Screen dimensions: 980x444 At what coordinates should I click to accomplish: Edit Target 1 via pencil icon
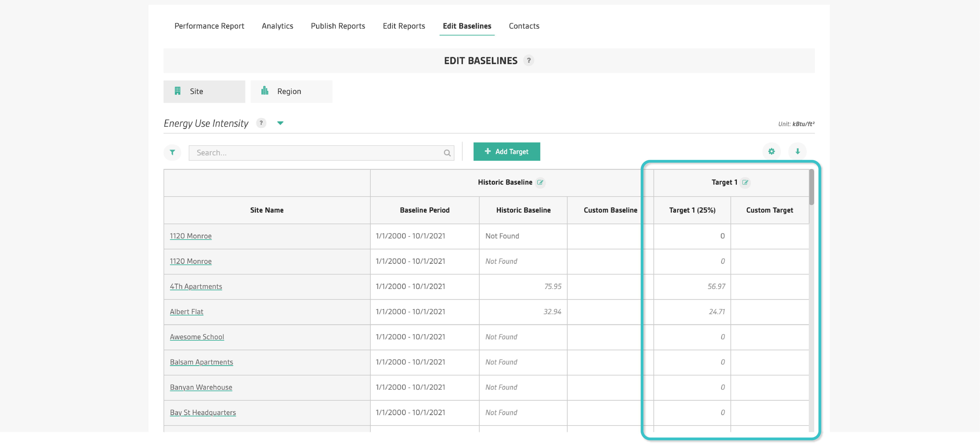[745, 183]
